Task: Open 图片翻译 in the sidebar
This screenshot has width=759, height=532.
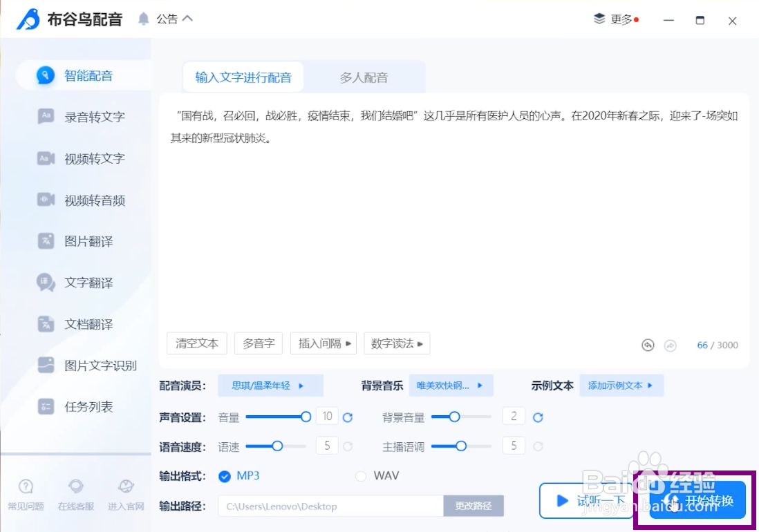Action: (88, 241)
